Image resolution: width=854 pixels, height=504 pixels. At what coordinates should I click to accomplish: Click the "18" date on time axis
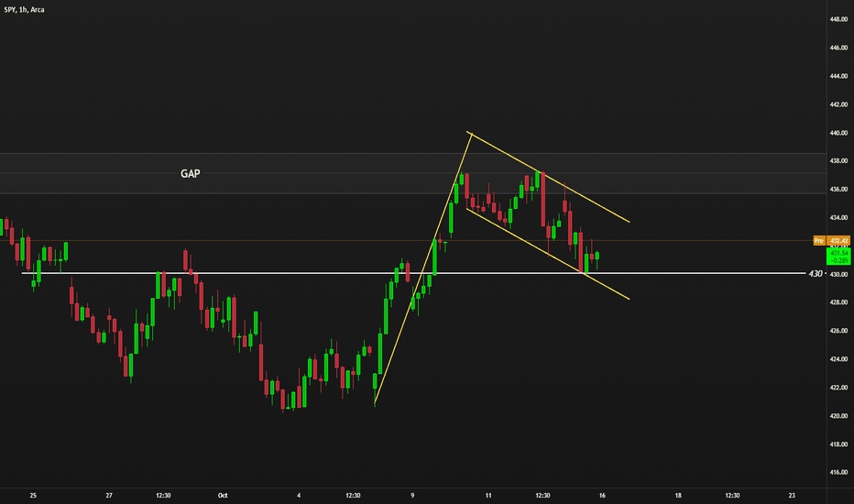click(678, 495)
